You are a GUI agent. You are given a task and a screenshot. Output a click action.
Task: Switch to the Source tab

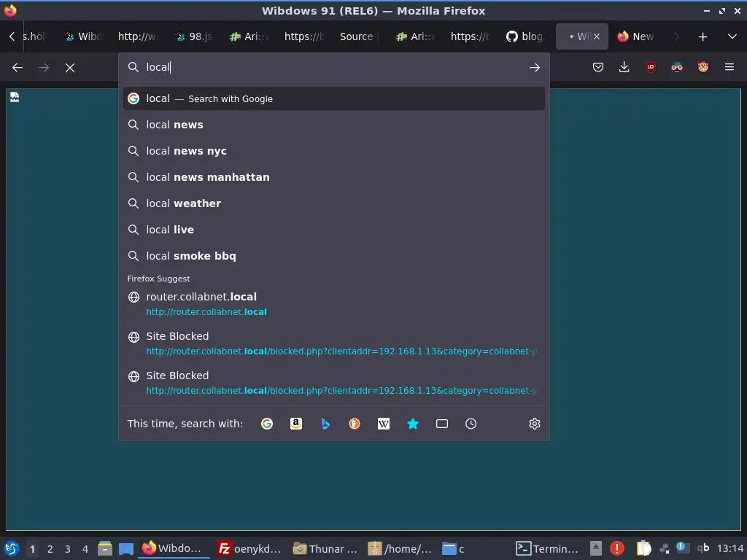(356, 36)
